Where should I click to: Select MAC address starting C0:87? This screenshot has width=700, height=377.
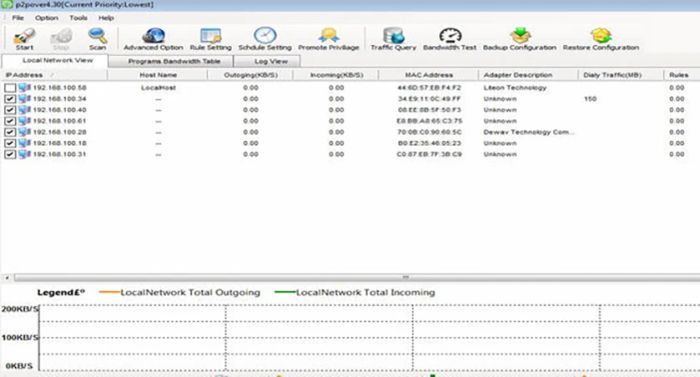(x=429, y=155)
